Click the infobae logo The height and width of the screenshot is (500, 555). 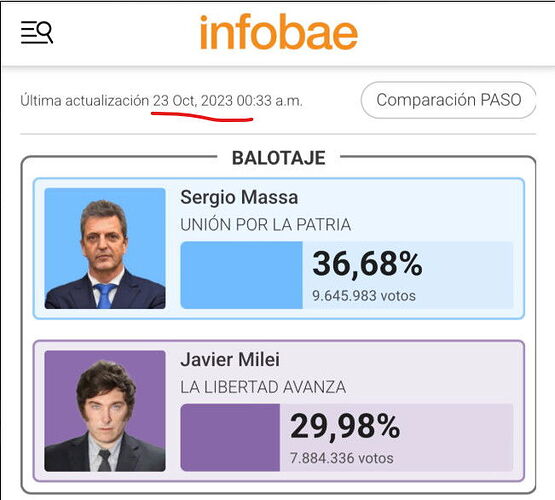point(279,32)
